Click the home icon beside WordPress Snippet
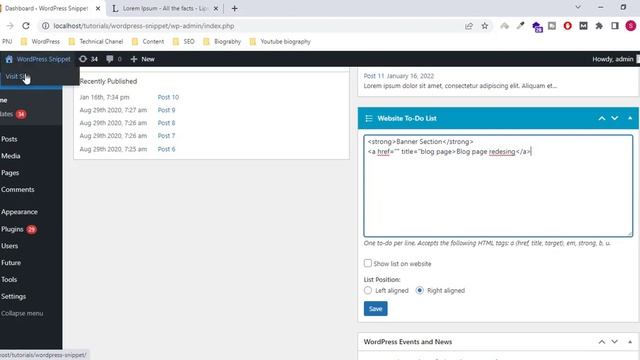640x360 pixels. [9, 59]
